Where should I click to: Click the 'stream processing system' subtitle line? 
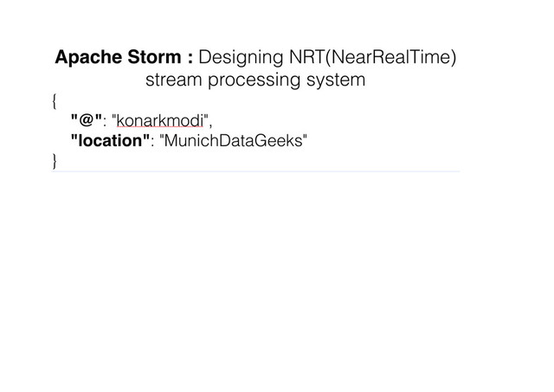point(255,80)
